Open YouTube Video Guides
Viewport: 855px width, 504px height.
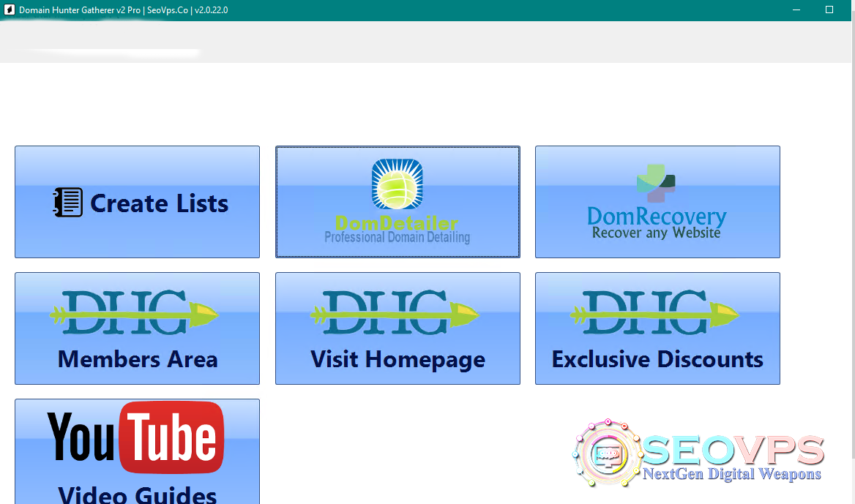click(x=138, y=451)
